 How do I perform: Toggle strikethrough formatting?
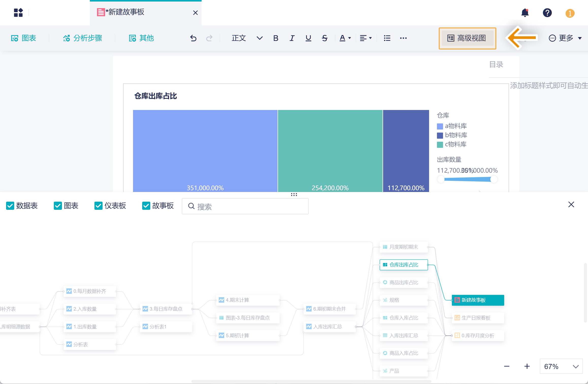click(x=324, y=38)
